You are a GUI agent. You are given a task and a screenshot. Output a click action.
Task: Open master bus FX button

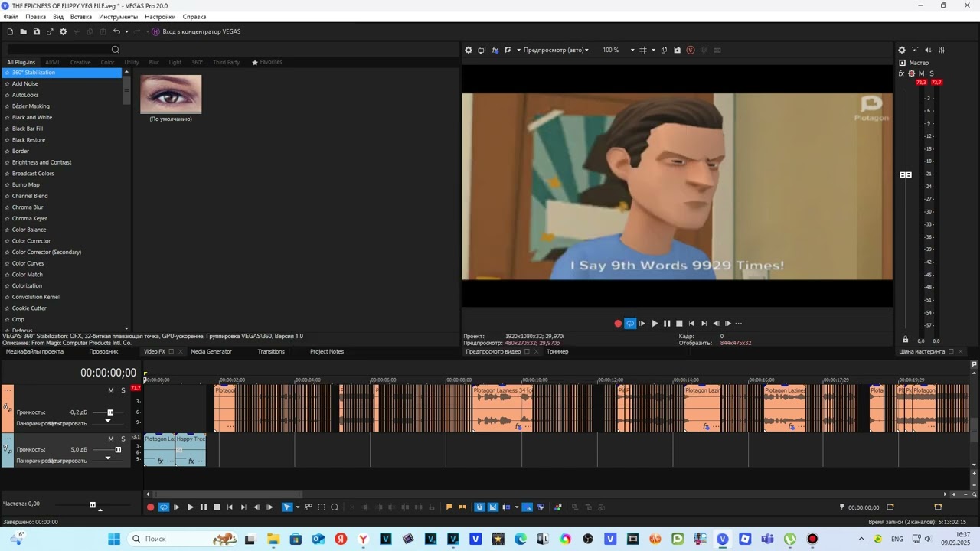click(x=902, y=73)
